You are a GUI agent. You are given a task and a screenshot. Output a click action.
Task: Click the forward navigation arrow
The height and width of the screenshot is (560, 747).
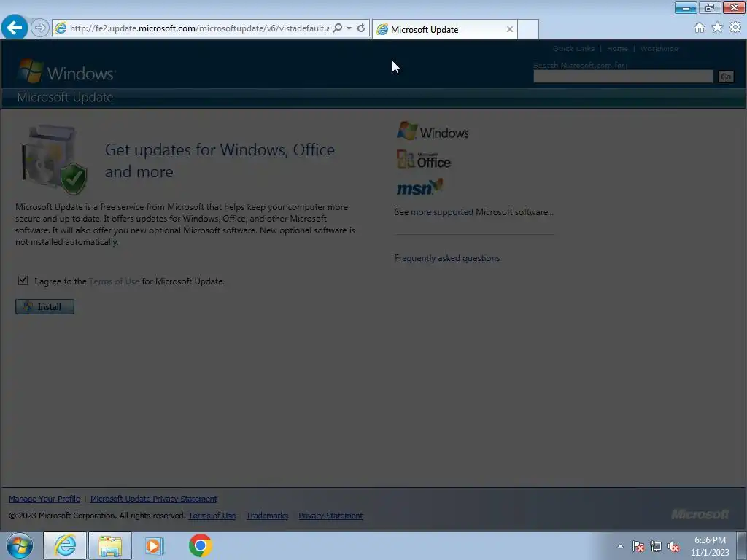tap(40, 28)
